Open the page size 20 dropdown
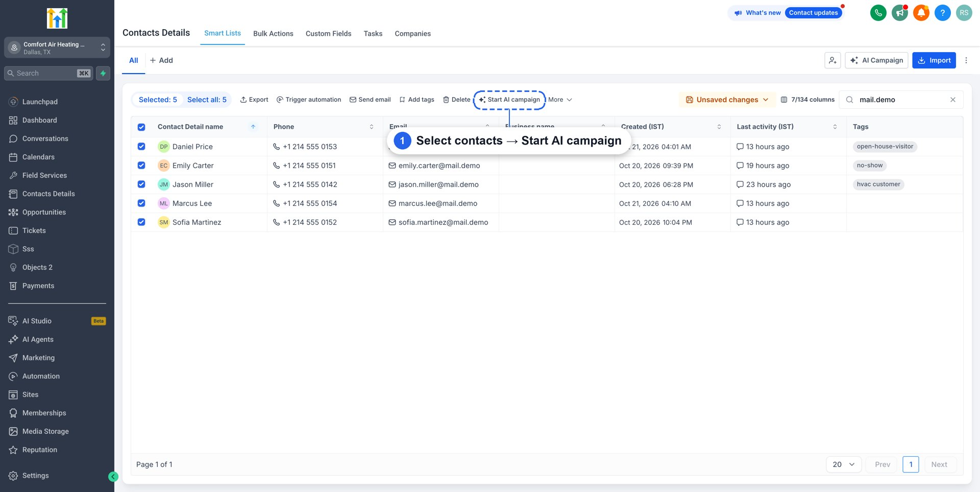Screen dimensions: 980x492 coord(844,464)
